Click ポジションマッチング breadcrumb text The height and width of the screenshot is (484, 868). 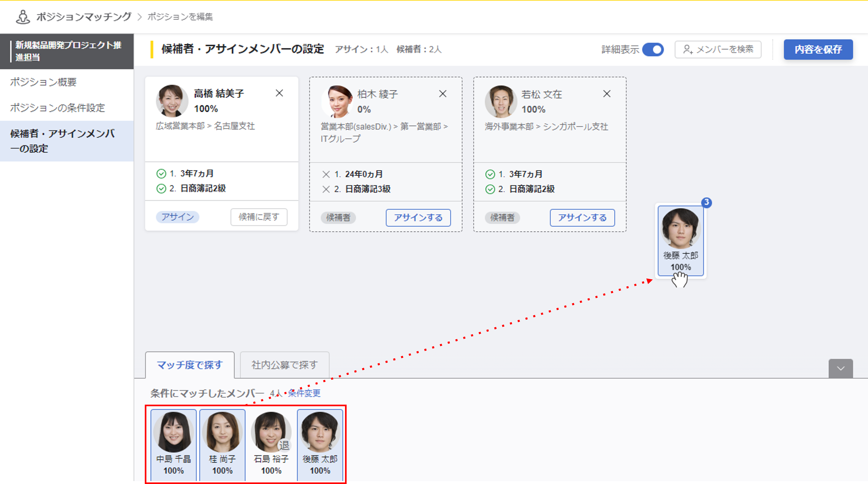point(84,17)
